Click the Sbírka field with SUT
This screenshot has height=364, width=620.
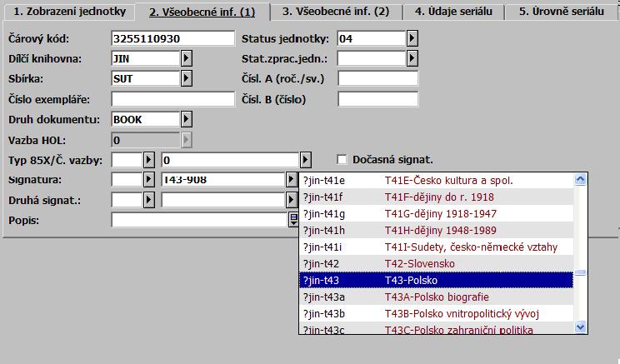click(x=146, y=78)
